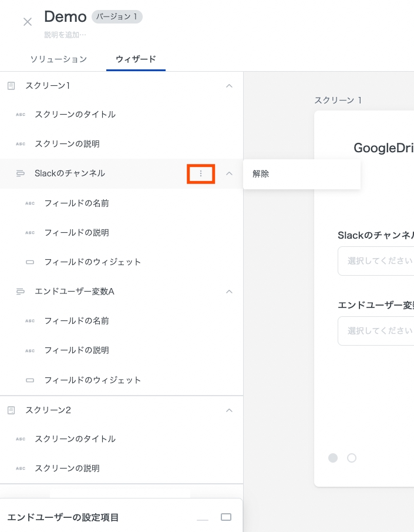Open the Slackのチャンネル dropdown in preview

(x=376, y=260)
